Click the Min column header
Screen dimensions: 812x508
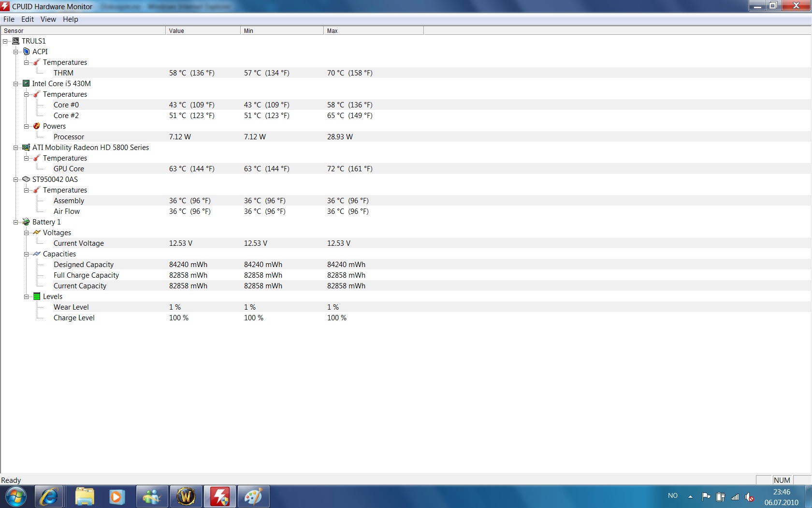(282, 30)
